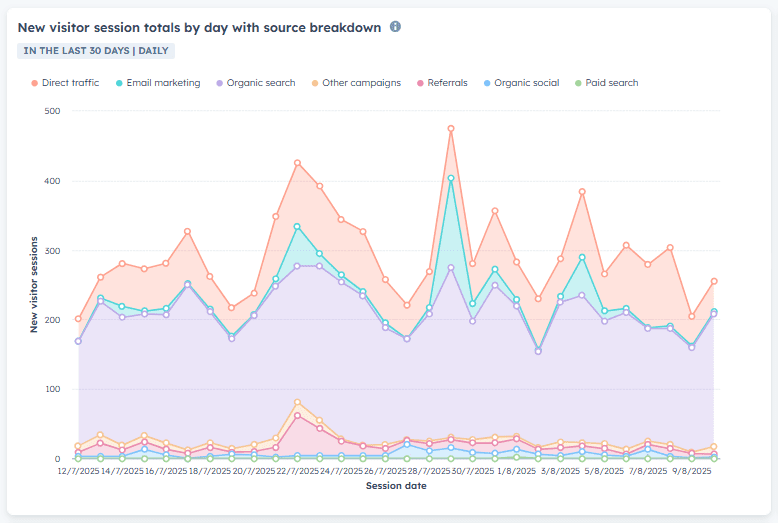This screenshot has width=778, height=523.
Task: Click the Email marketing peak data point
Action: pos(451,179)
